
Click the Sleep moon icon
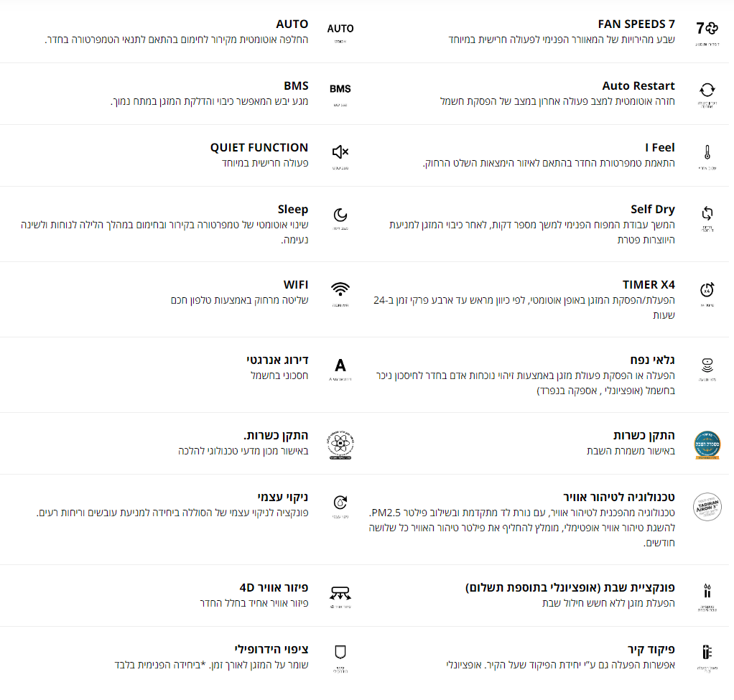pyautogui.click(x=340, y=215)
